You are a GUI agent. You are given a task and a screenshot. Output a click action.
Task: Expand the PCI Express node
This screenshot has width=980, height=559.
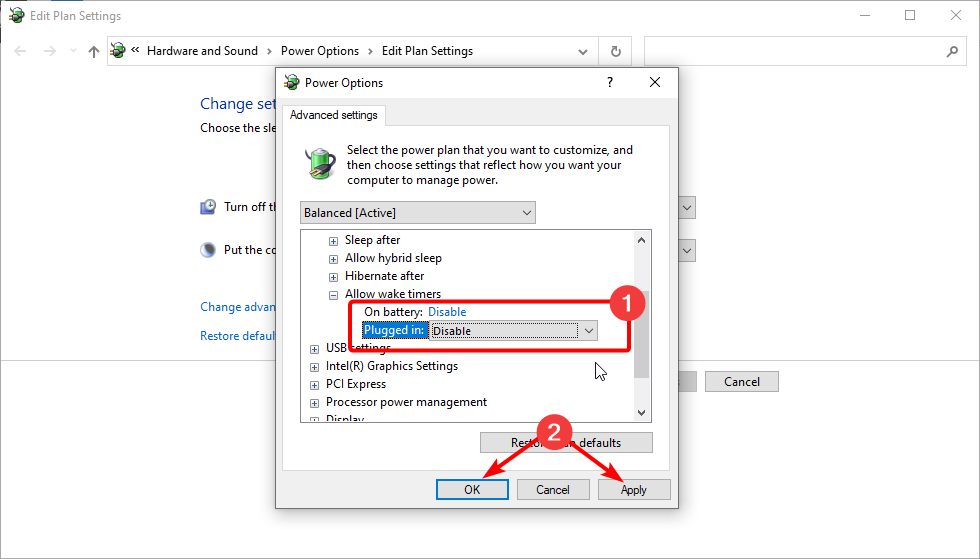click(314, 385)
